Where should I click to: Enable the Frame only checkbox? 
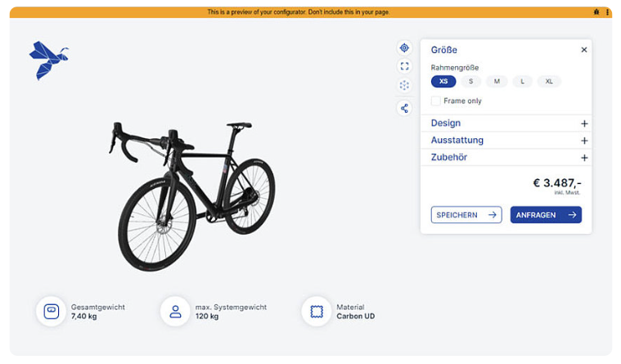pyautogui.click(x=436, y=101)
